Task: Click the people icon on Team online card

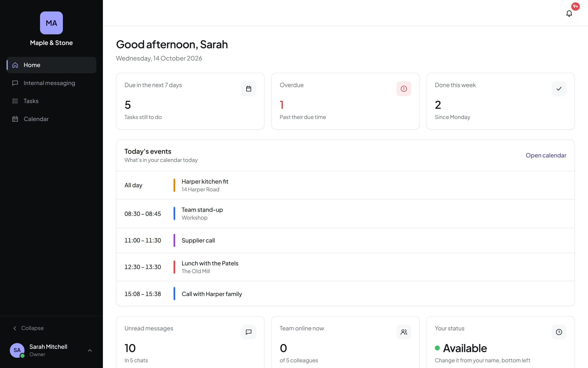Action: click(x=404, y=332)
